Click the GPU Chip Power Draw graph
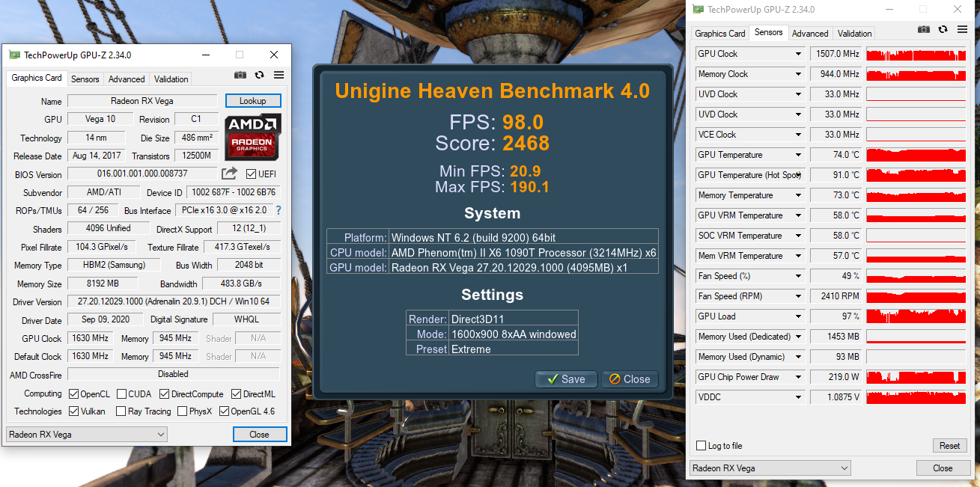Screen dimensions: 980x487 coord(916,377)
